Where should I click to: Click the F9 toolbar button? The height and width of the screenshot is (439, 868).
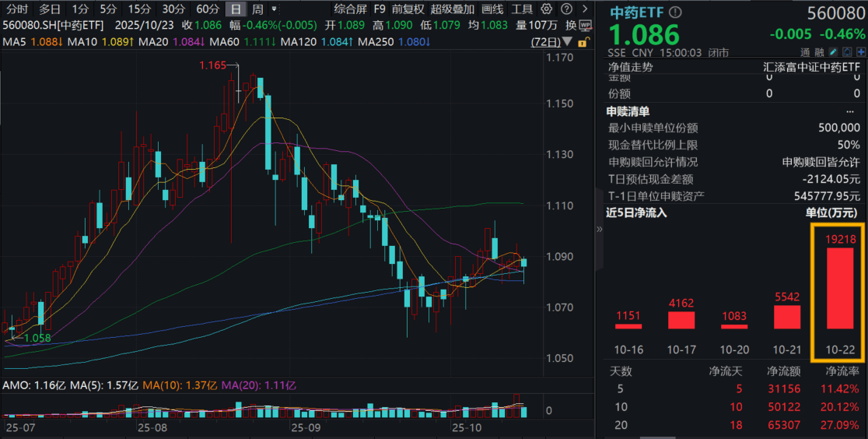pyautogui.click(x=380, y=9)
